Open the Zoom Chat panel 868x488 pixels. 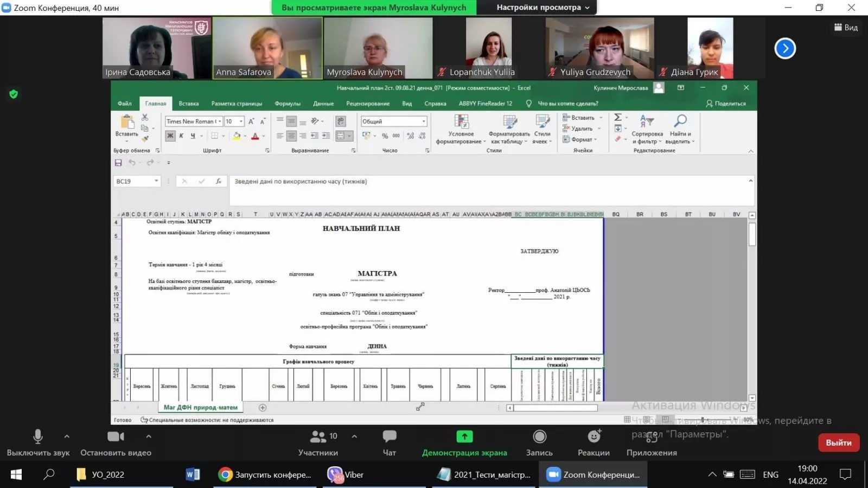pos(389,437)
